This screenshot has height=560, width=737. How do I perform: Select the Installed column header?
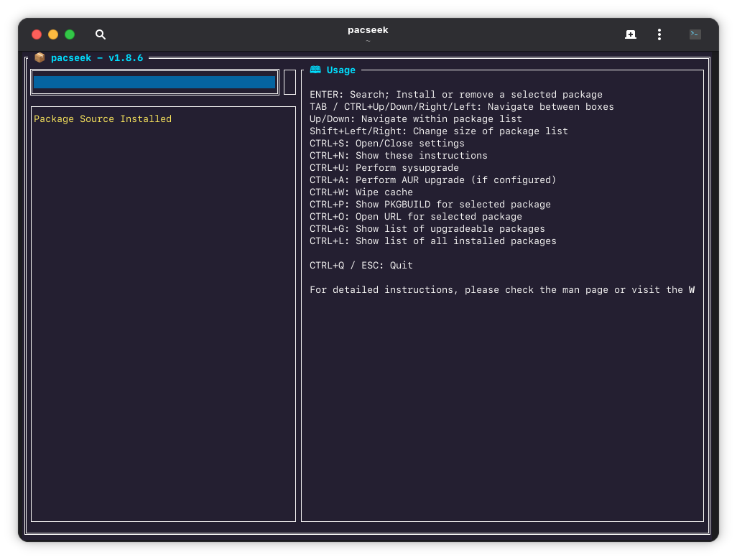click(146, 118)
